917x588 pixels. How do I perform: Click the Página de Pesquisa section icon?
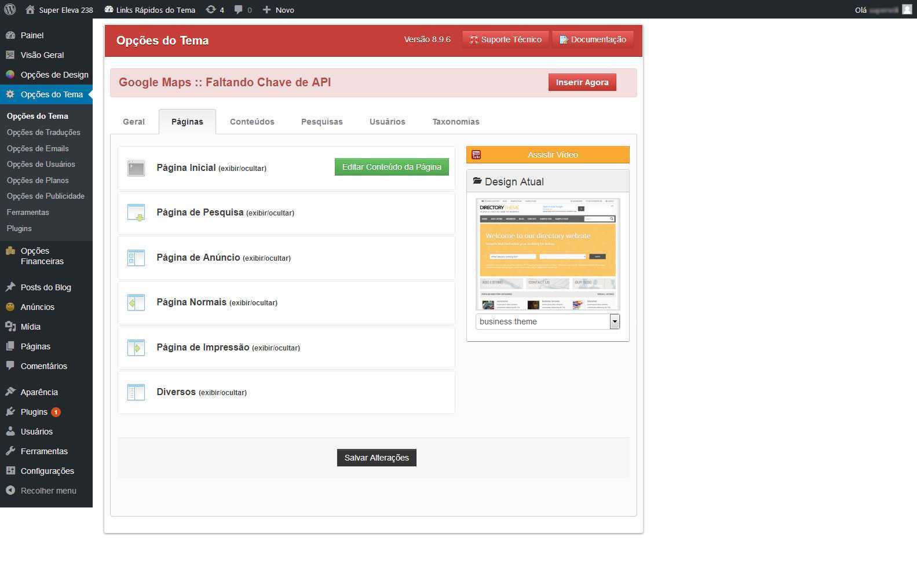[x=136, y=213]
